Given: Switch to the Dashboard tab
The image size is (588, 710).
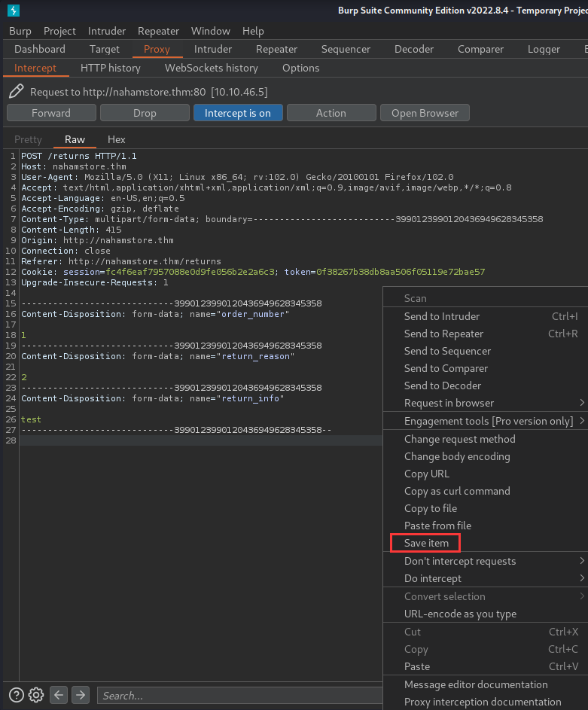Looking at the screenshot, I should [x=40, y=49].
